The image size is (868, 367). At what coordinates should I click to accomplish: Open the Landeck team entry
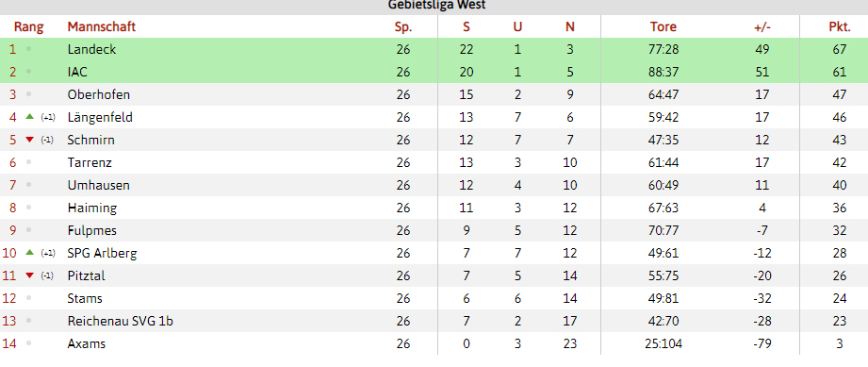coord(92,49)
